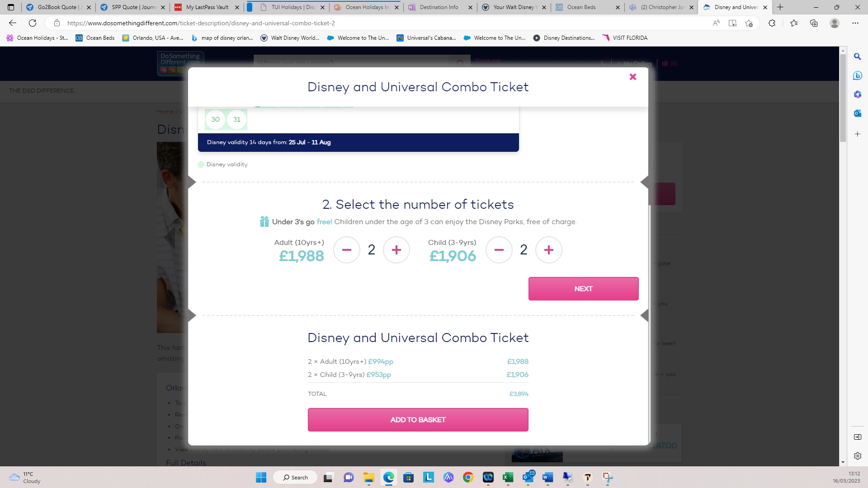The width and height of the screenshot is (868, 488).
Task: Open the Edge sidebar search icon
Action: pos(857,56)
